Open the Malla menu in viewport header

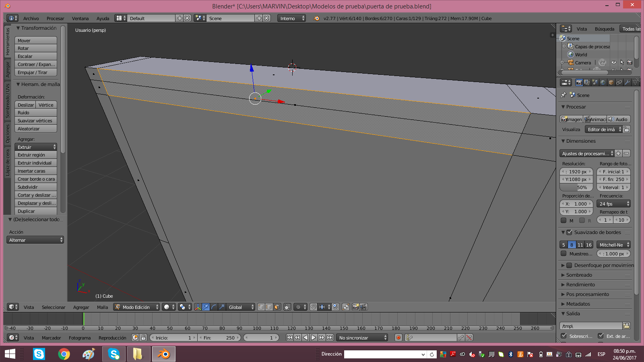pos(102,307)
